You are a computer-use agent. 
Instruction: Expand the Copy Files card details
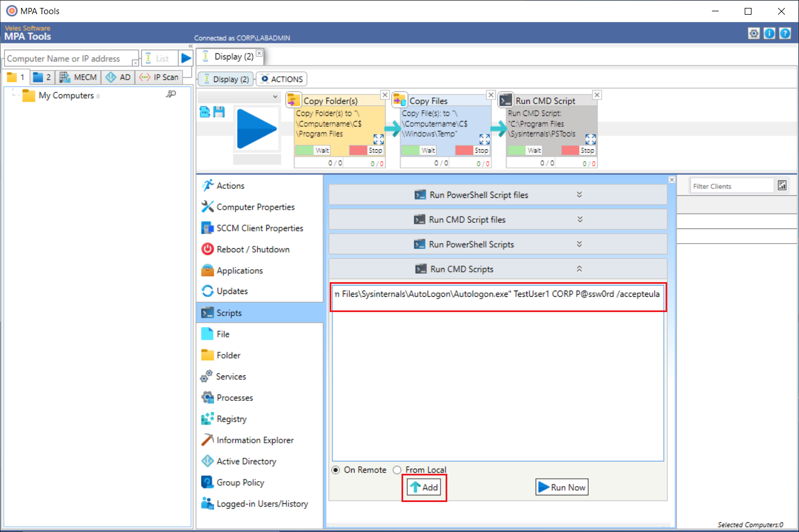(485, 139)
